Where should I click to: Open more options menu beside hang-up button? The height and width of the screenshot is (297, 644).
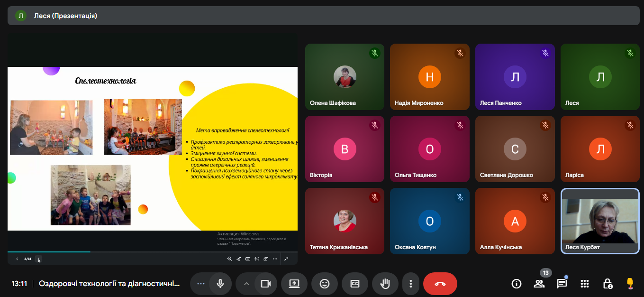click(411, 284)
